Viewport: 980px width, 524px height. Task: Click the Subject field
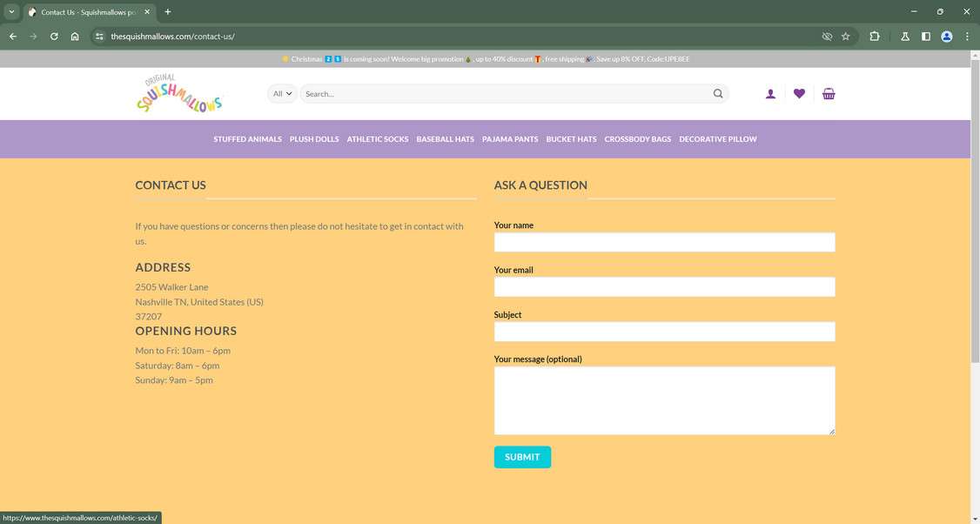click(664, 332)
